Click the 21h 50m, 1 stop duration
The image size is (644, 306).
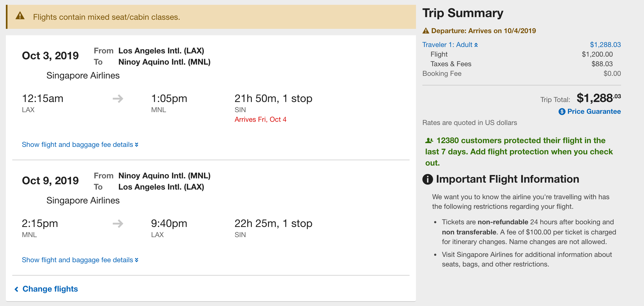[x=273, y=99]
